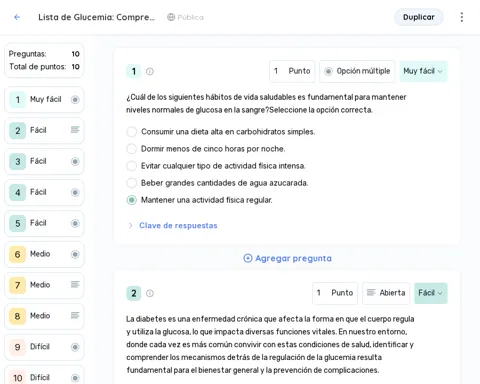Click the open-answer lines icon in sidebar item 2
Viewport: 480px width, 384px height.
75,130
